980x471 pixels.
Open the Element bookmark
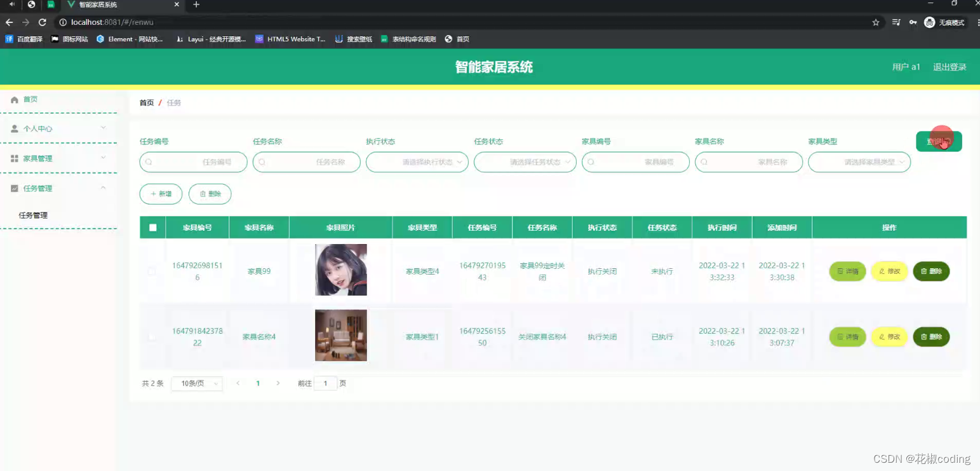(130, 39)
